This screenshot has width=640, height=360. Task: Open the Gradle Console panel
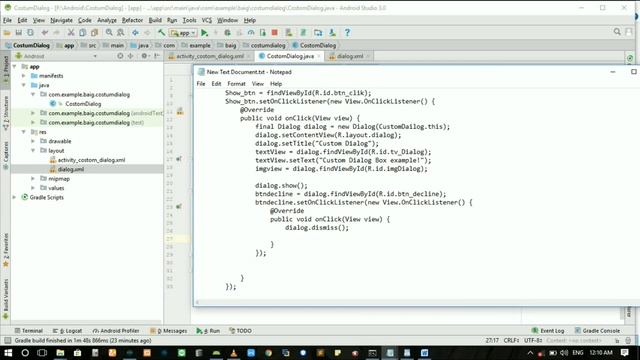597,331
